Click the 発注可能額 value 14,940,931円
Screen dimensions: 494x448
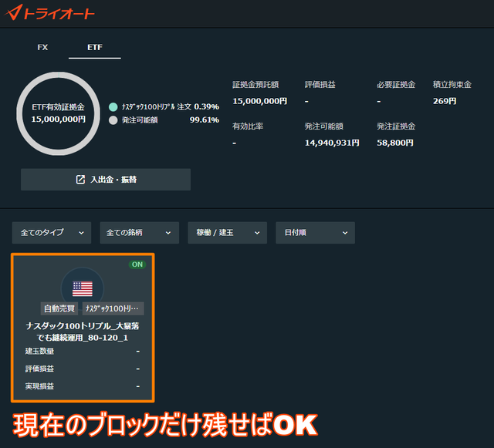(332, 143)
